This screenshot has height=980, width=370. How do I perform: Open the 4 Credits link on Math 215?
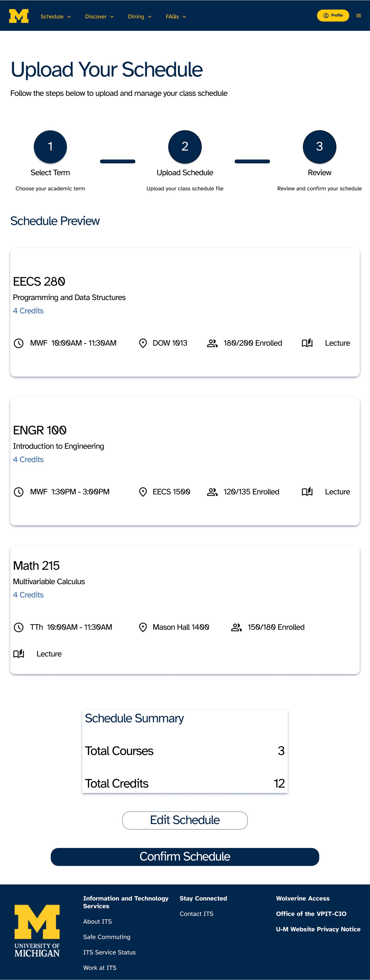pyautogui.click(x=28, y=595)
